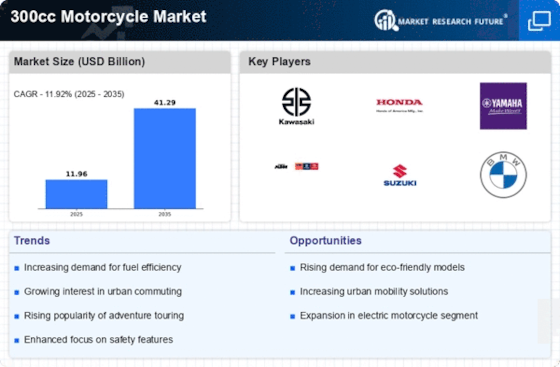560x367 pixels.
Task: Click the Opportunities heading
Action: click(325, 241)
